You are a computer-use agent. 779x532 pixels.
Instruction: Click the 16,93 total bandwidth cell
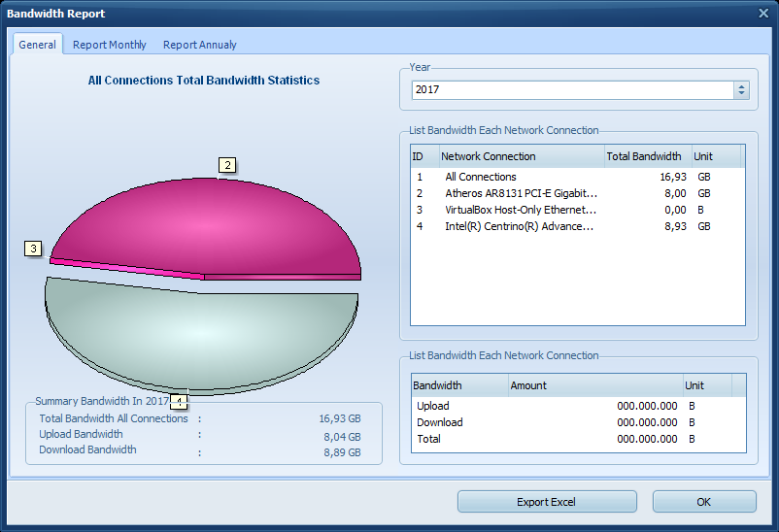[x=673, y=177]
